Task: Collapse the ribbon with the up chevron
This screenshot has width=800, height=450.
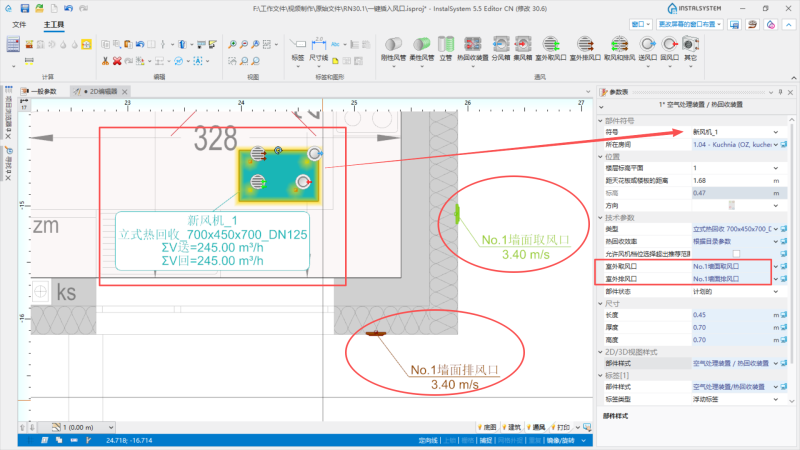Action: tap(789, 24)
